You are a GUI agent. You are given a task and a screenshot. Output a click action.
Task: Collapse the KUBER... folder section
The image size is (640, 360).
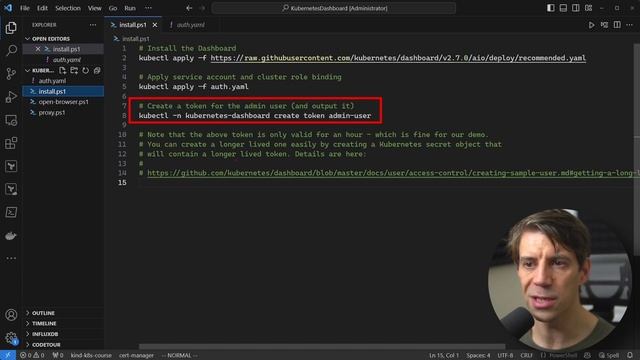click(39, 70)
